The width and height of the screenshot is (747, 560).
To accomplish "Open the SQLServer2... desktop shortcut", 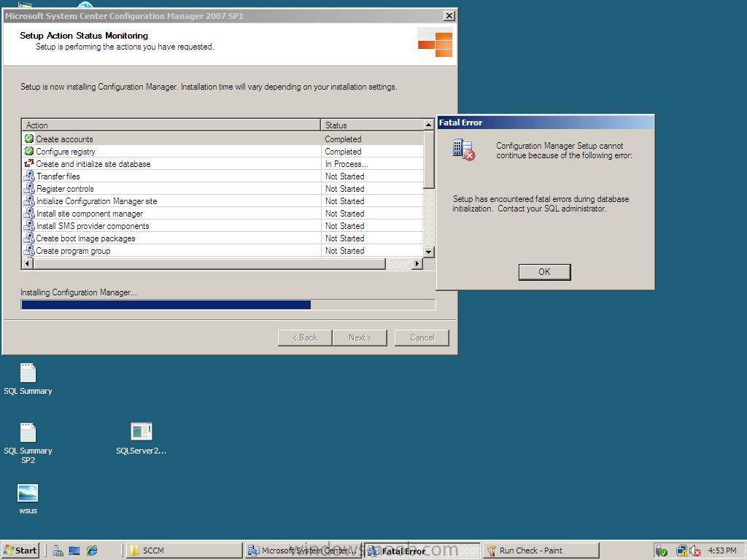I will click(141, 438).
